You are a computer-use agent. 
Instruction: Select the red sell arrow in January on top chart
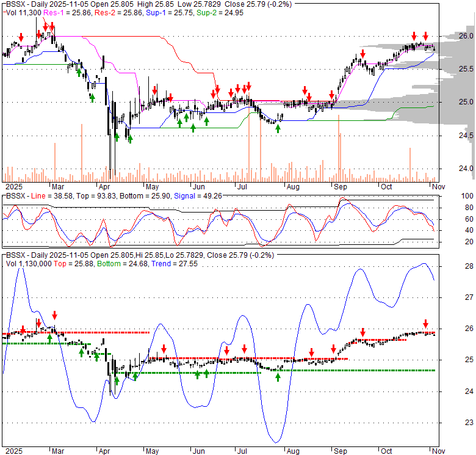point(21,38)
